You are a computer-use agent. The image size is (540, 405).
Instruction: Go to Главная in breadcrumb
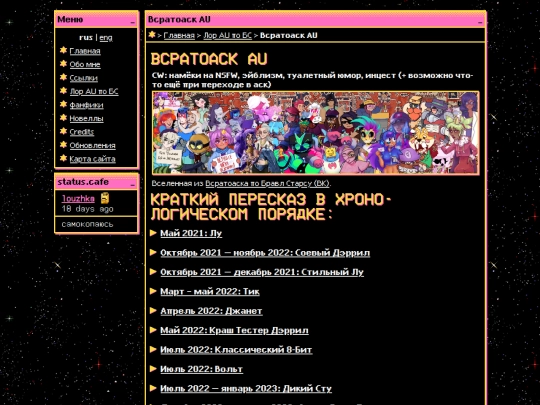coord(179,35)
